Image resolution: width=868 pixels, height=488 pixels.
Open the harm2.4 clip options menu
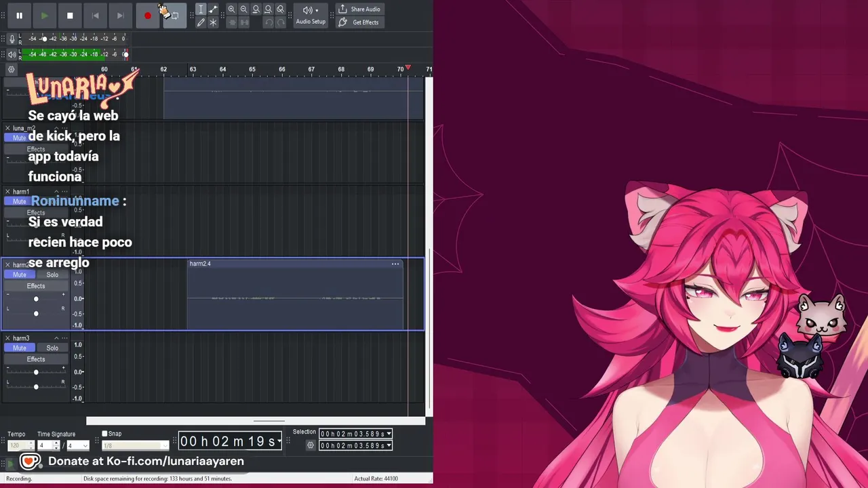tap(395, 264)
